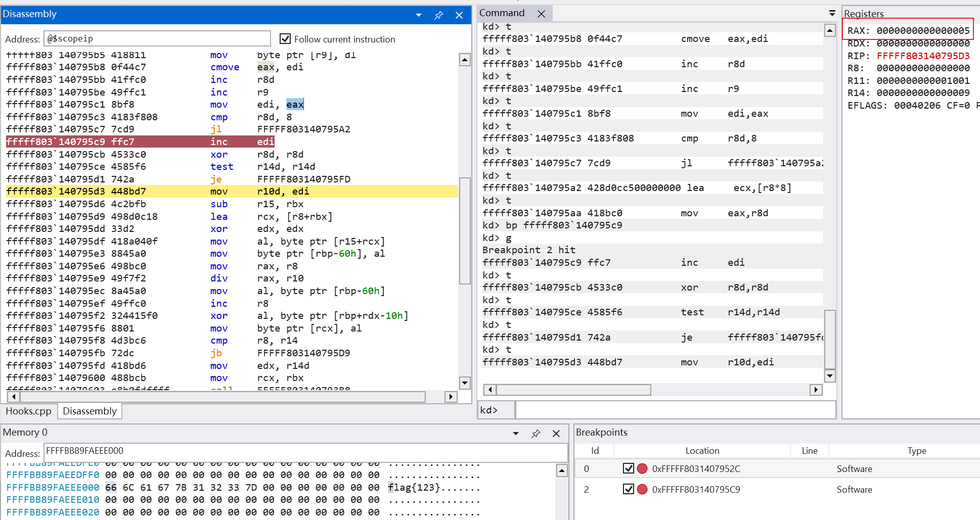Switch to the Hooks.cpp tab
980x520 pixels.
click(x=29, y=411)
